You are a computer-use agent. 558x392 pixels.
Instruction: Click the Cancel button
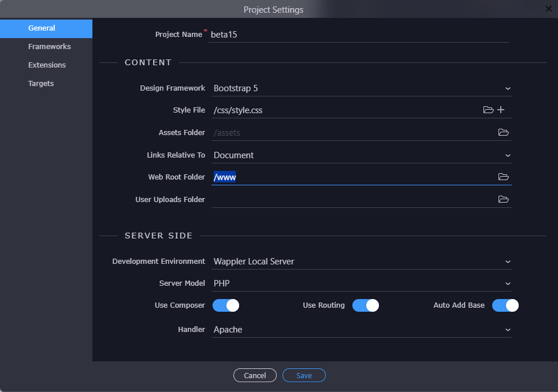pyautogui.click(x=255, y=375)
